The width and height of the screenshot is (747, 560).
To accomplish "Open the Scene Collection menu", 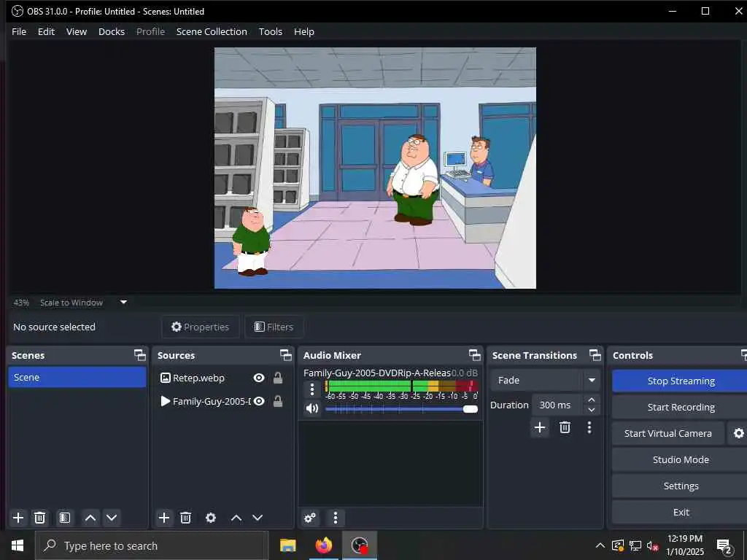I will coord(212,31).
